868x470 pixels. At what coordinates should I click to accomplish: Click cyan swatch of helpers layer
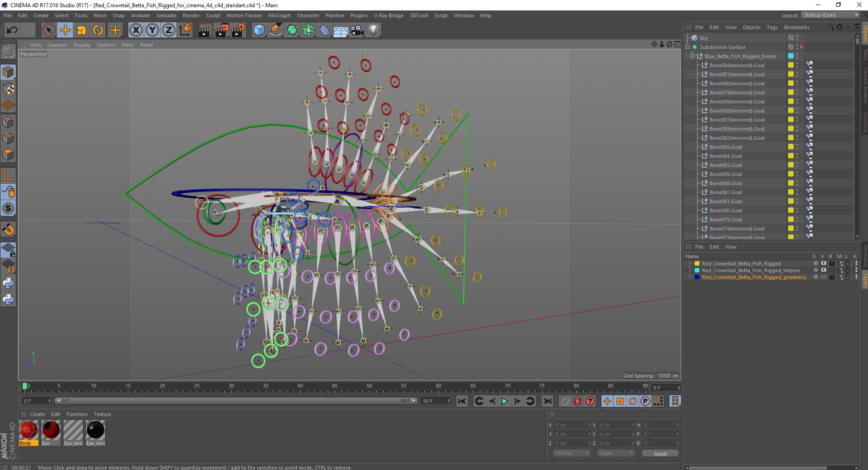(x=697, y=270)
